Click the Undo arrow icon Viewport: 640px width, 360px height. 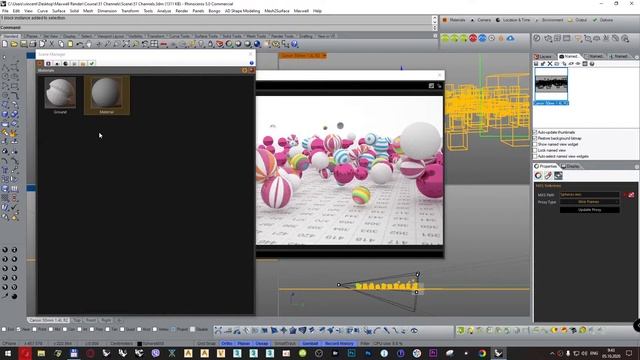(80, 44)
